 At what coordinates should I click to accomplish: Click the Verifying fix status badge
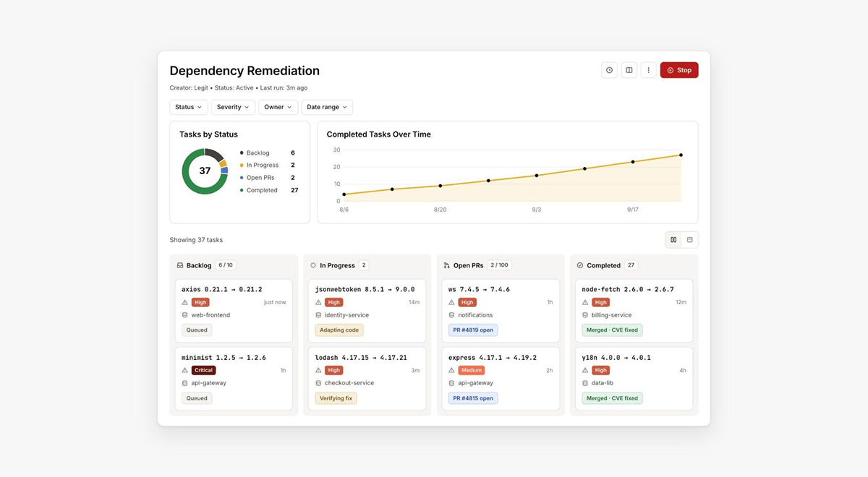(336, 398)
